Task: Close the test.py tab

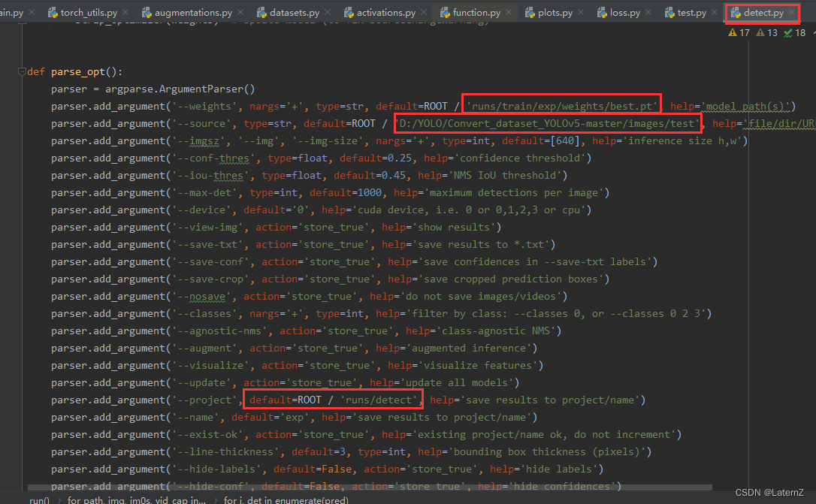Action: [x=715, y=13]
